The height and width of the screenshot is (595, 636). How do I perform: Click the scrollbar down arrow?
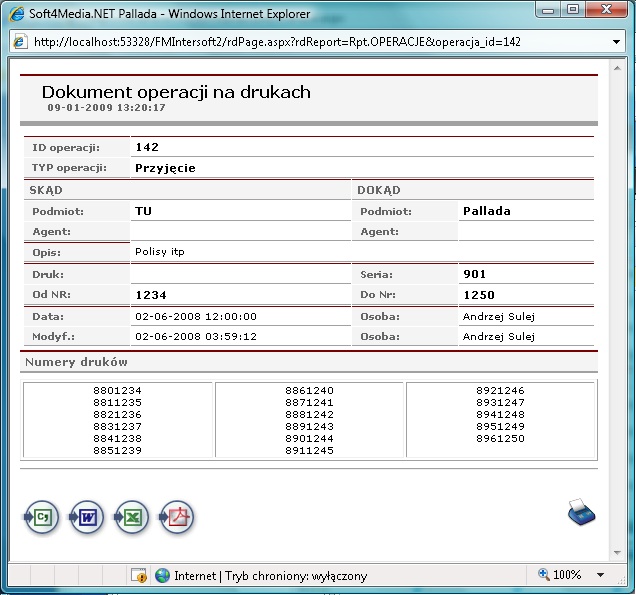pyautogui.click(x=617, y=552)
